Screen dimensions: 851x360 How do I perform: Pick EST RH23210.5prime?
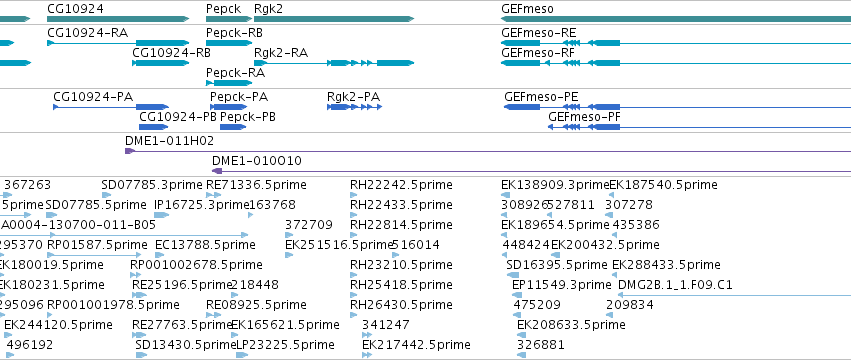pos(401,265)
